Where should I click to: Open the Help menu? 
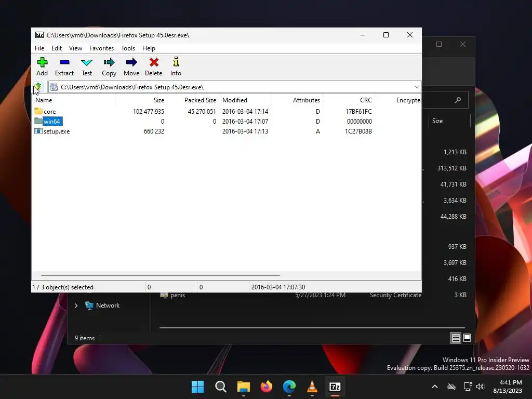149,48
